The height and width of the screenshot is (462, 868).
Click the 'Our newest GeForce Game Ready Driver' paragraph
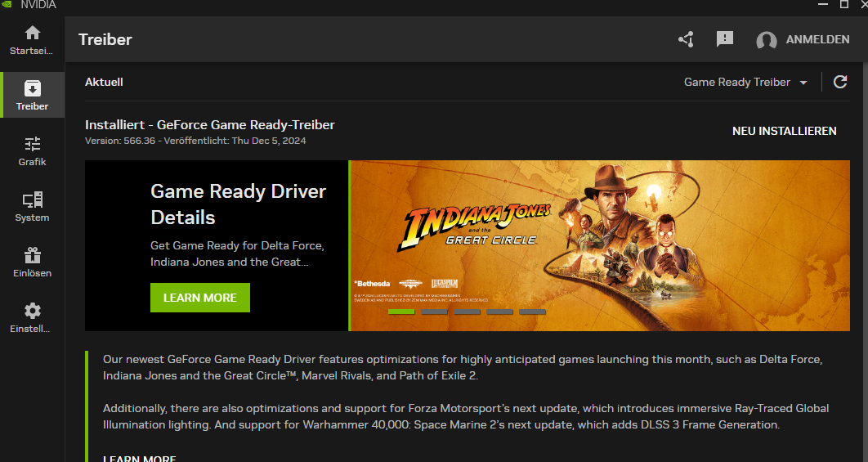pyautogui.click(x=463, y=367)
